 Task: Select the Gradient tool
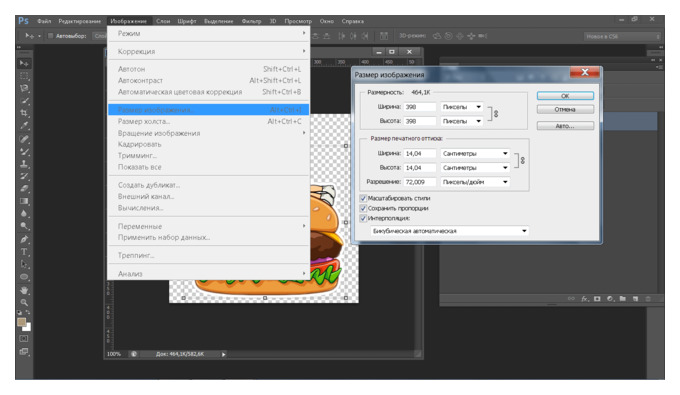(24, 201)
